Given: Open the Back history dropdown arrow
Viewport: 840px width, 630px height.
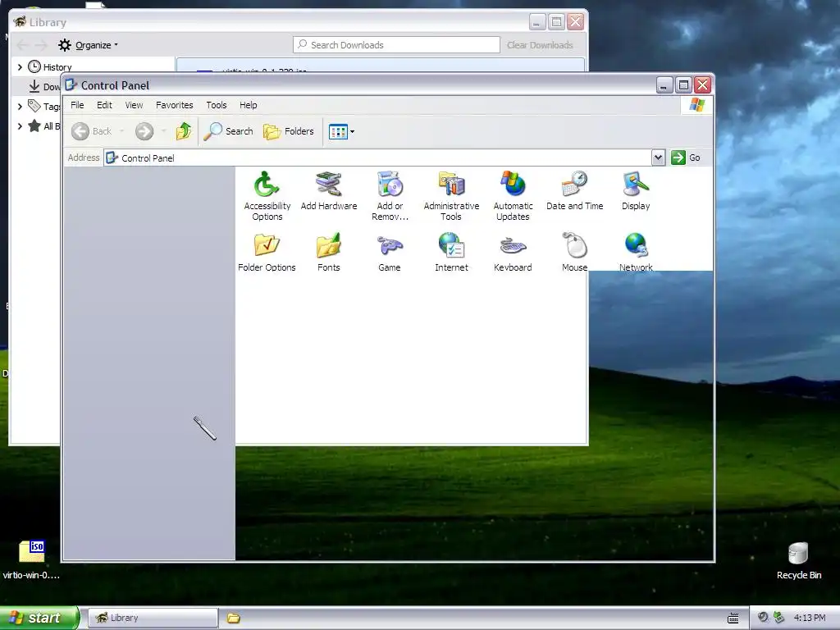Looking at the screenshot, I should [121, 131].
